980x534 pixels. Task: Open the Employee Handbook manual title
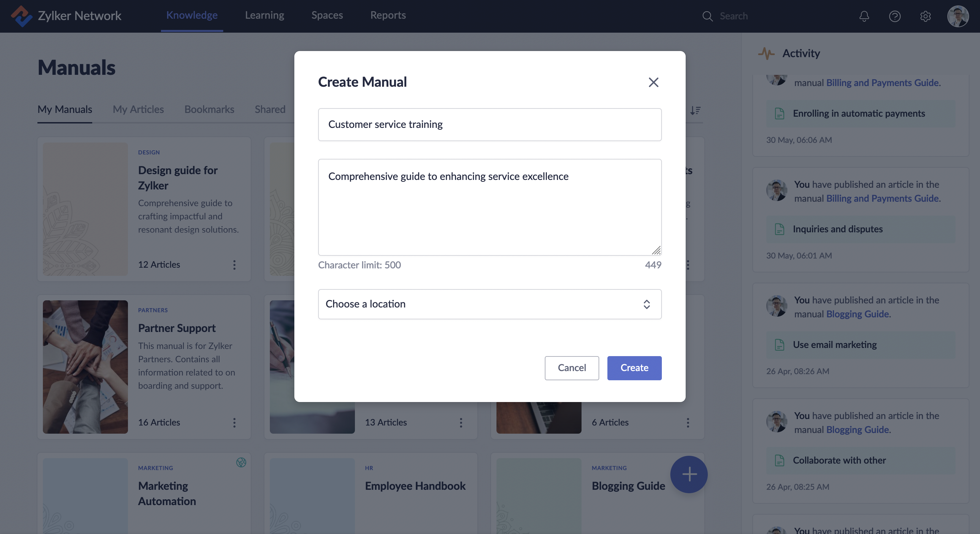(415, 486)
